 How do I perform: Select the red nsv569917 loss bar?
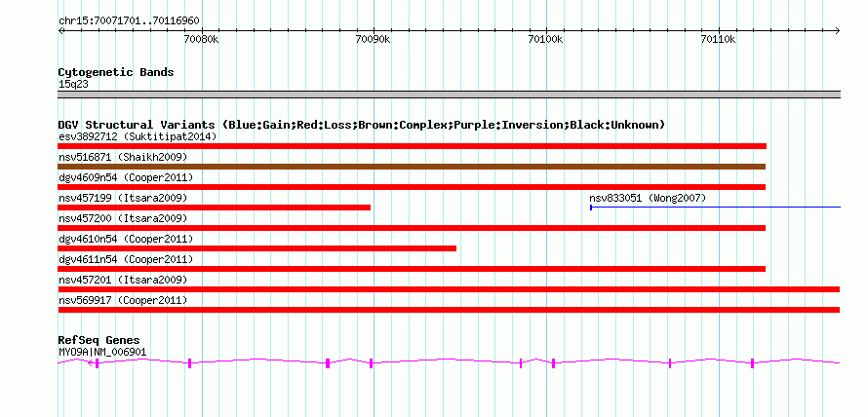pyautogui.click(x=449, y=310)
